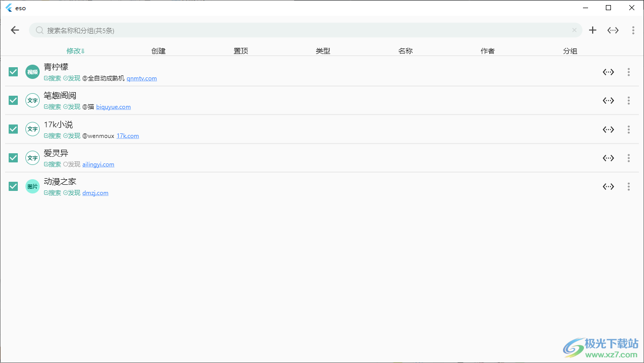Open the code editor icon for 笔趣阁阅
644x363 pixels.
(x=608, y=100)
